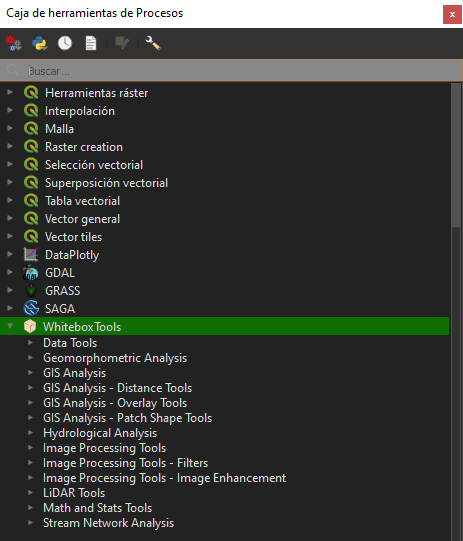Image resolution: width=463 pixels, height=541 pixels.
Task: Click in the Buscar search field
Action: (x=231, y=71)
